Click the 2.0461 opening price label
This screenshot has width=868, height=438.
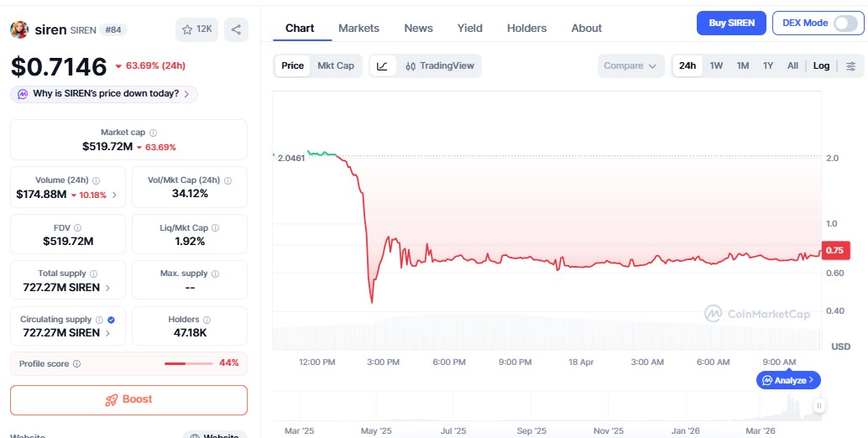(292, 158)
